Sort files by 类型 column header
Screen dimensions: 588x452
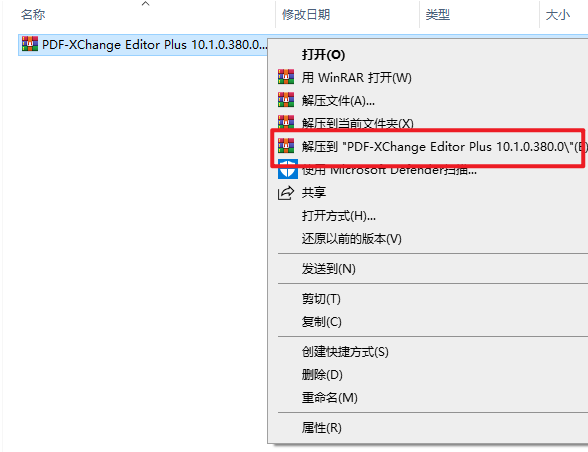[438, 15]
